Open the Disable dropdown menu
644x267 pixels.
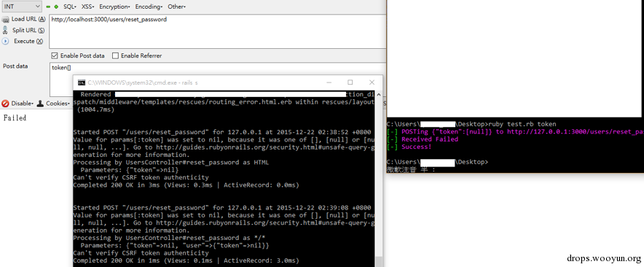click(x=18, y=104)
